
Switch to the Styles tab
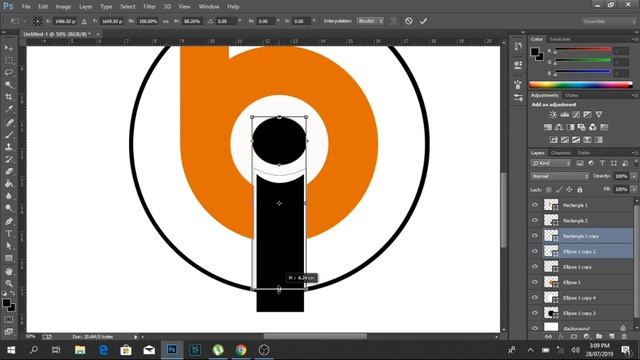pos(571,96)
